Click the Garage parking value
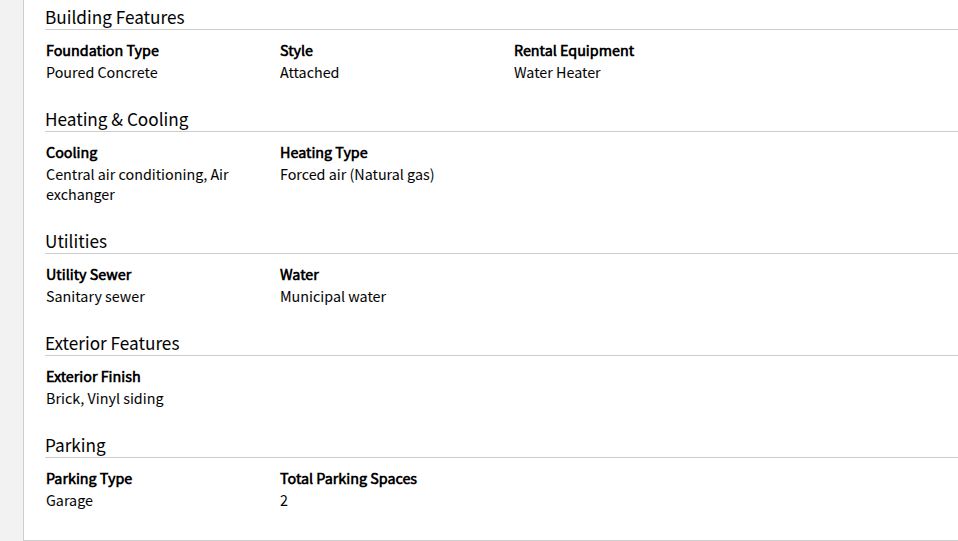This screenshot has height=541, width=958. [69, 501]
